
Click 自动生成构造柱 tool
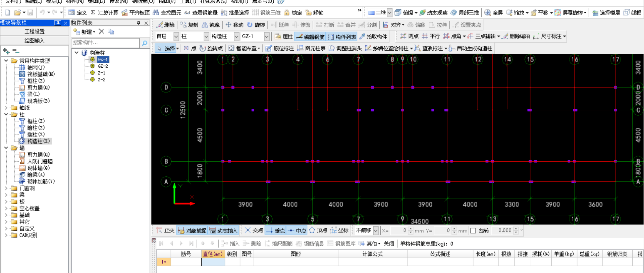(x=470, y=48)
